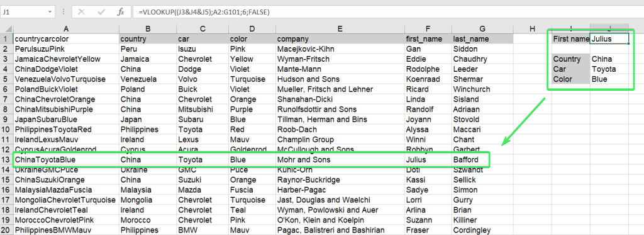
Task: Select row 9 header
Action: pyautogui.click(x=6, y=119)
